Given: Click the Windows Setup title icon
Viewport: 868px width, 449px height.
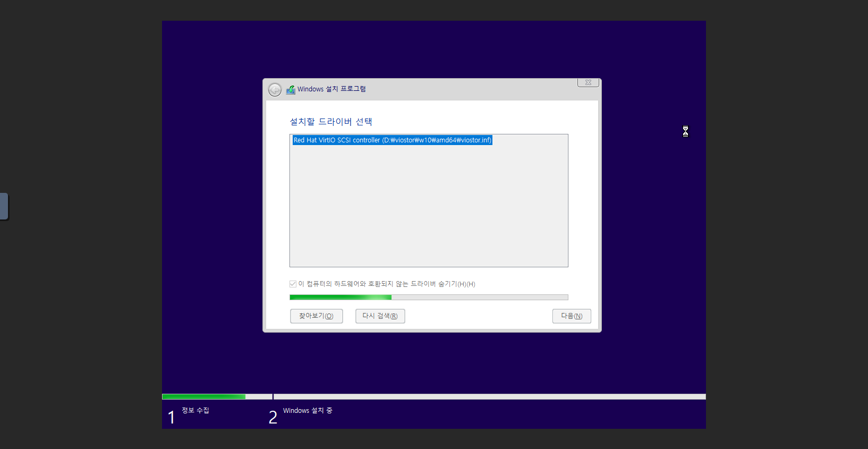Looking at the screenshot, I should coord(291,90).
